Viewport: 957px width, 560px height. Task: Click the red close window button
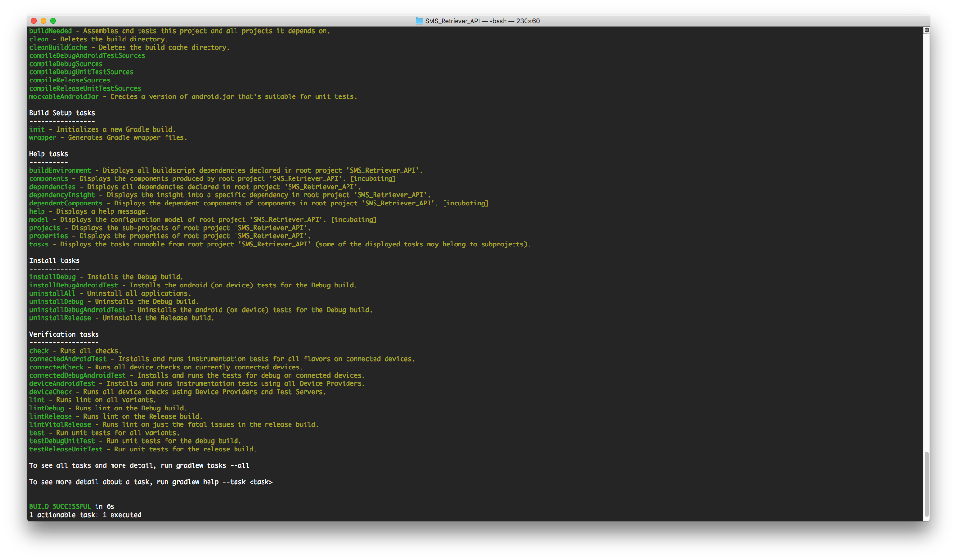34,21
